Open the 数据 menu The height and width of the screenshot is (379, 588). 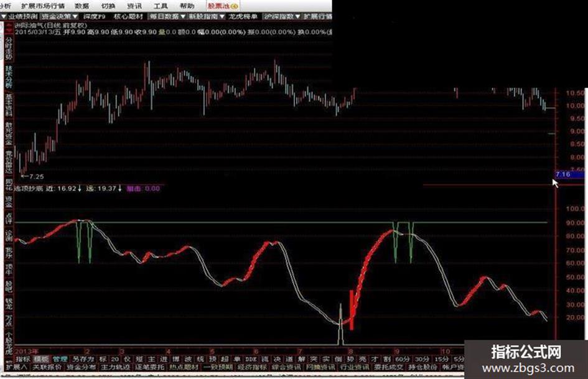(82, 6)
